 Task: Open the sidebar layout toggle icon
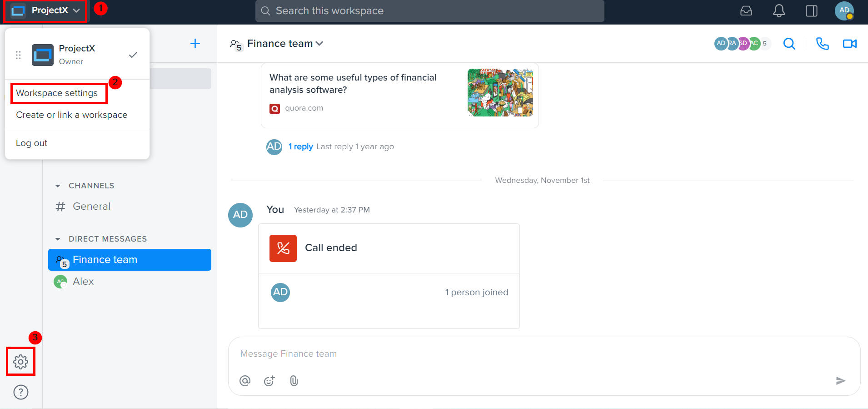(x=812, y=10)
